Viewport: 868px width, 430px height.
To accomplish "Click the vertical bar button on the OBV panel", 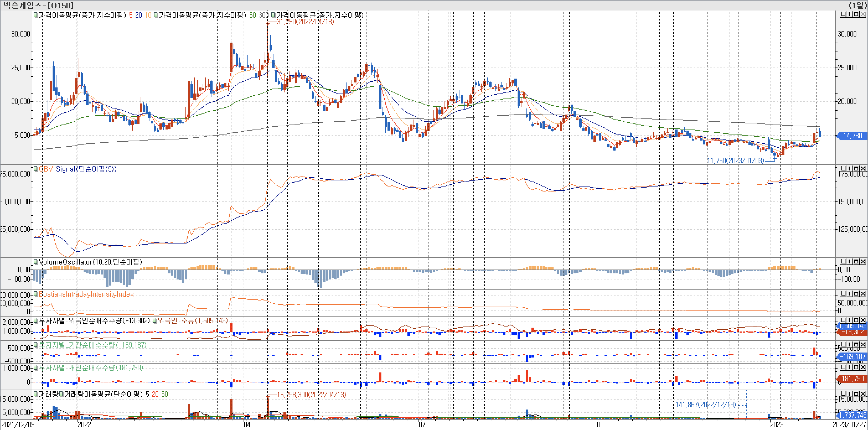I will point(850,168).
